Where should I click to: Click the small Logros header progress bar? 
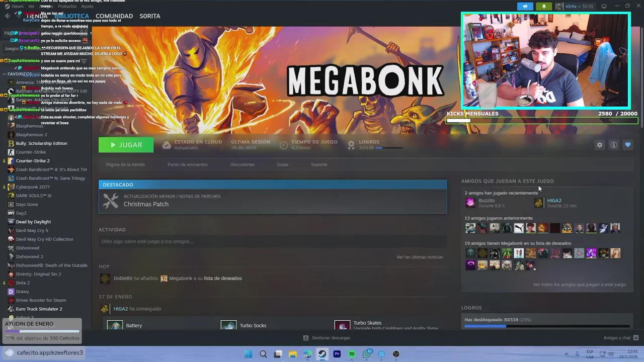[389, 148]
